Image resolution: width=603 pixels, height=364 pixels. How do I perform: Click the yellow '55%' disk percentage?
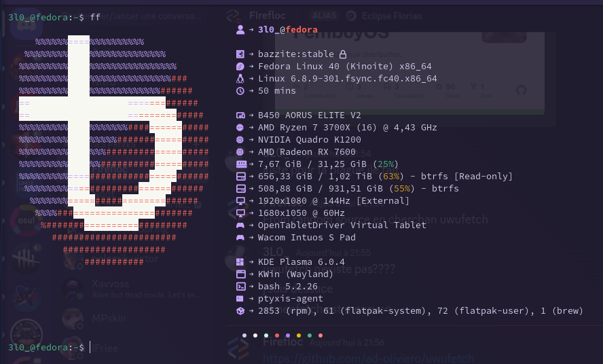click(x=402, y=189)
